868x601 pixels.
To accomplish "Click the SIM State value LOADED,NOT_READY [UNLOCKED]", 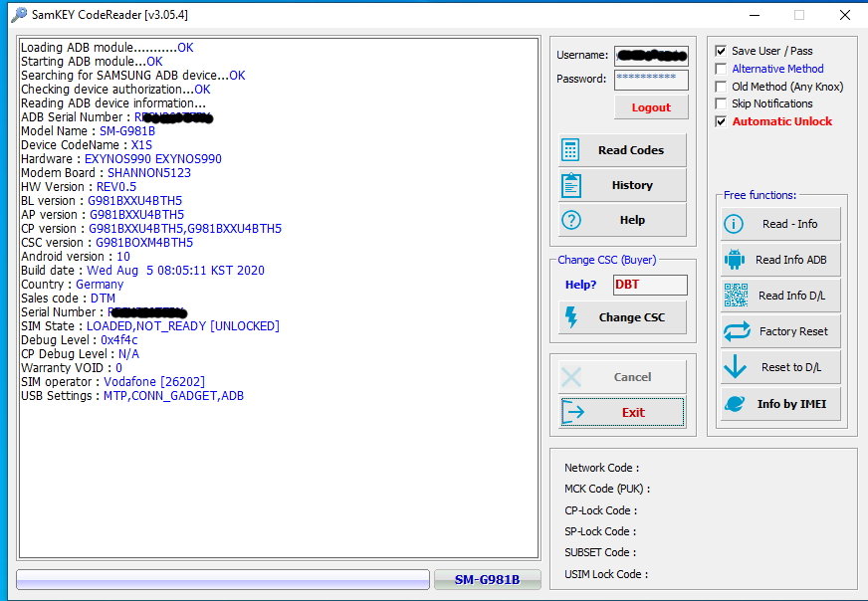I will (x=183, y=326).
